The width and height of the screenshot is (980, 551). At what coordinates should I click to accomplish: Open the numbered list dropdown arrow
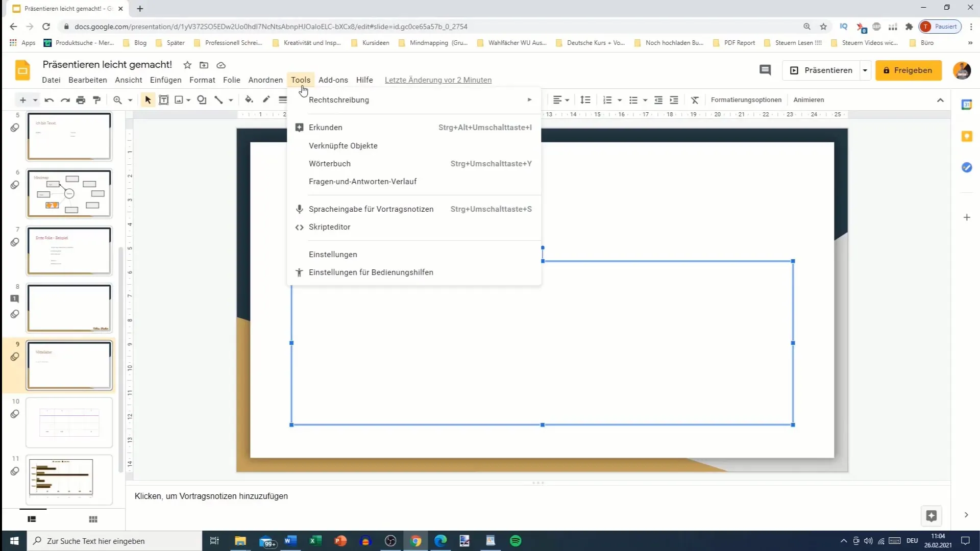point(620,100)
